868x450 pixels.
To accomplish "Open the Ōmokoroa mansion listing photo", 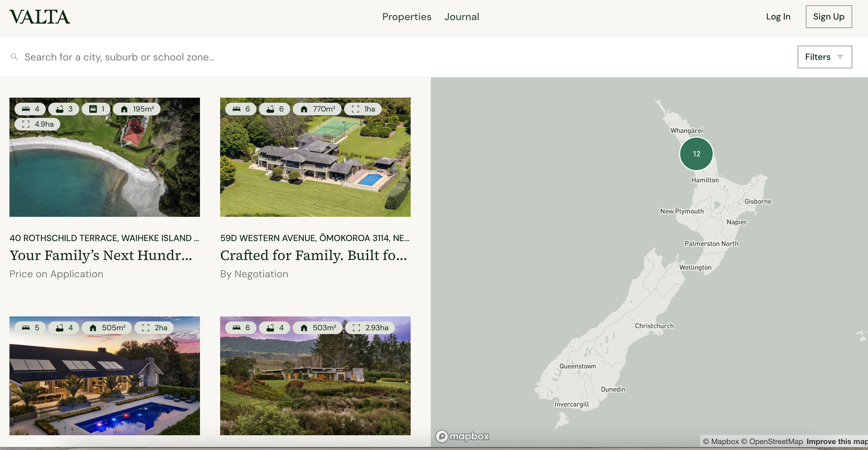I will click(315, 157).
